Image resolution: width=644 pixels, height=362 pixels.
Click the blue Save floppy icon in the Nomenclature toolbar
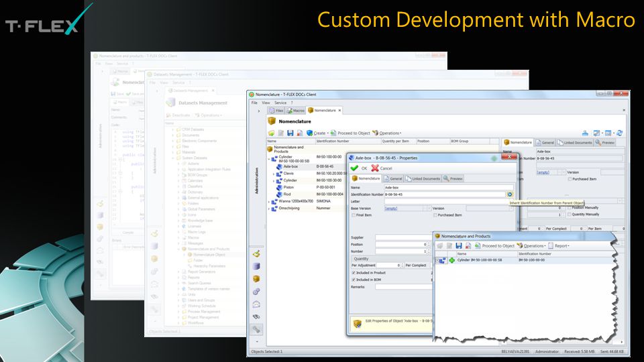point(290,133)
